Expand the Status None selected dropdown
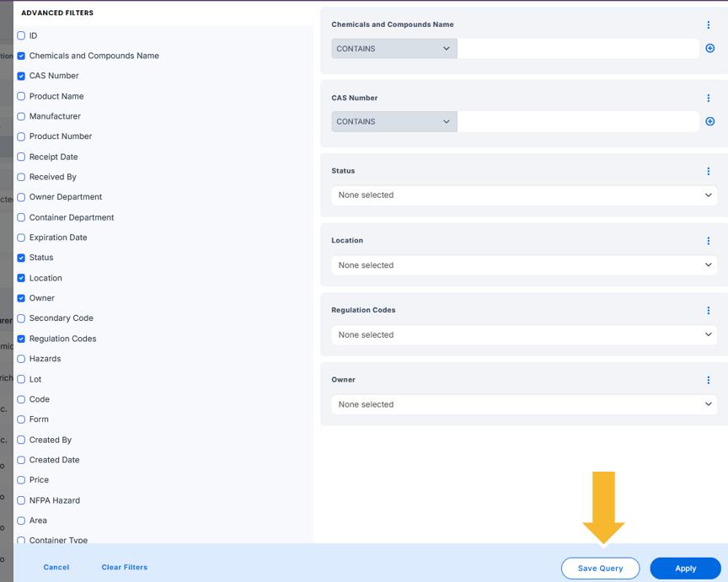This screenshot has height=582, width=728. 524,195
